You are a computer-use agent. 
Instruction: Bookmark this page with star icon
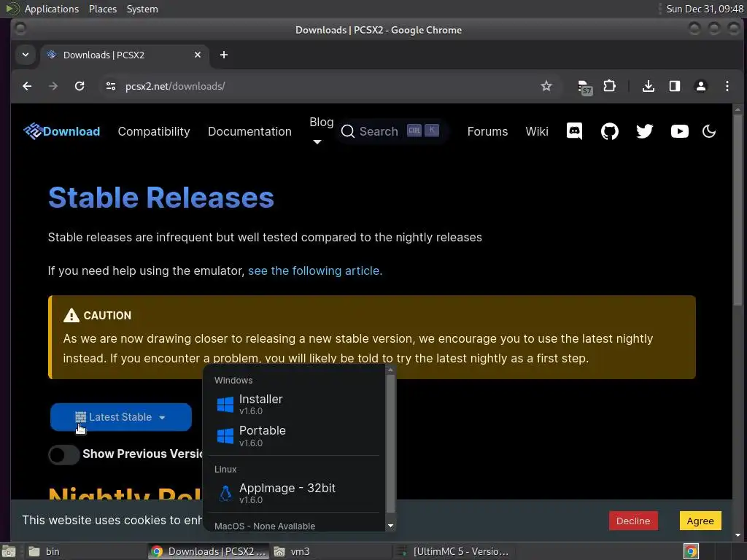546,86
